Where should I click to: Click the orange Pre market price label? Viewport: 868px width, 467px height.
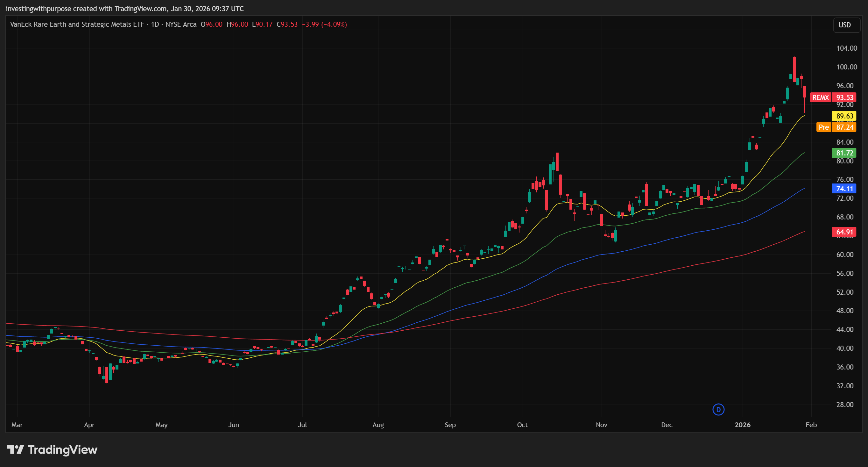coord(836,127)
